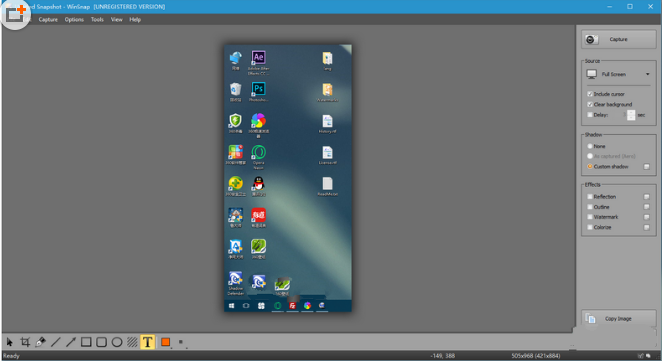662x361 pixels.
Task: Click the monitor icon in Source
Action: (592, 74)
